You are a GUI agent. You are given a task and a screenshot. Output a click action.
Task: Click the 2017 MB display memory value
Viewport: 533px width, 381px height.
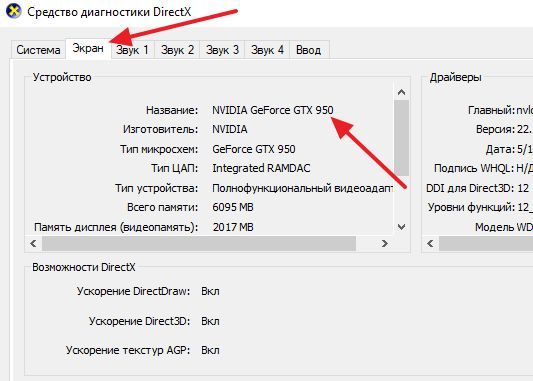(x=233, y=227)
